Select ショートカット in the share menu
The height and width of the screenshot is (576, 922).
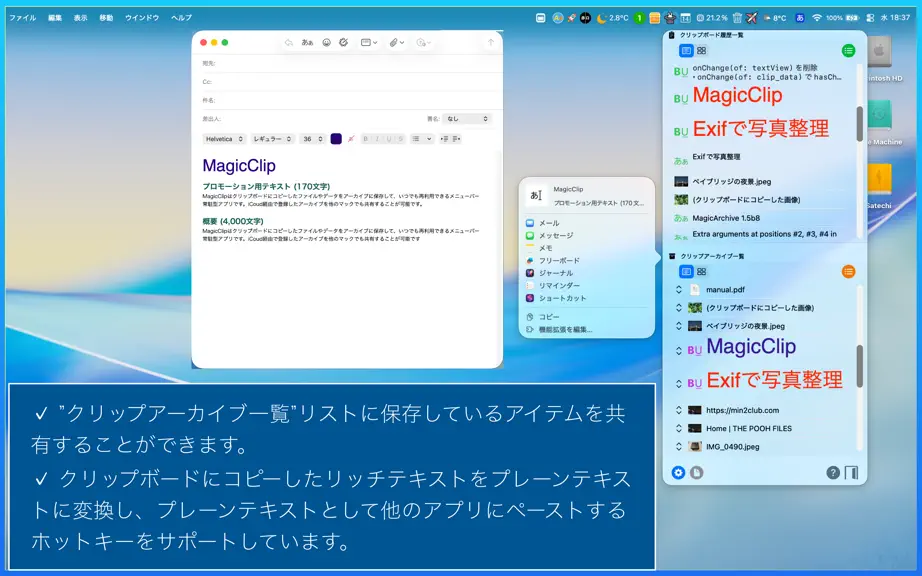click(588, 298)
